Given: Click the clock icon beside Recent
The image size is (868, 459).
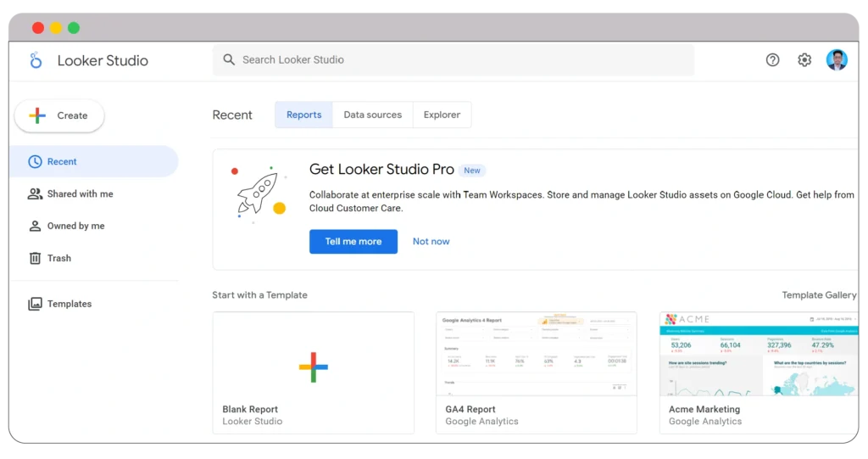Looking at the screenshot, I should pyautogui.click(x=35, y=161).
